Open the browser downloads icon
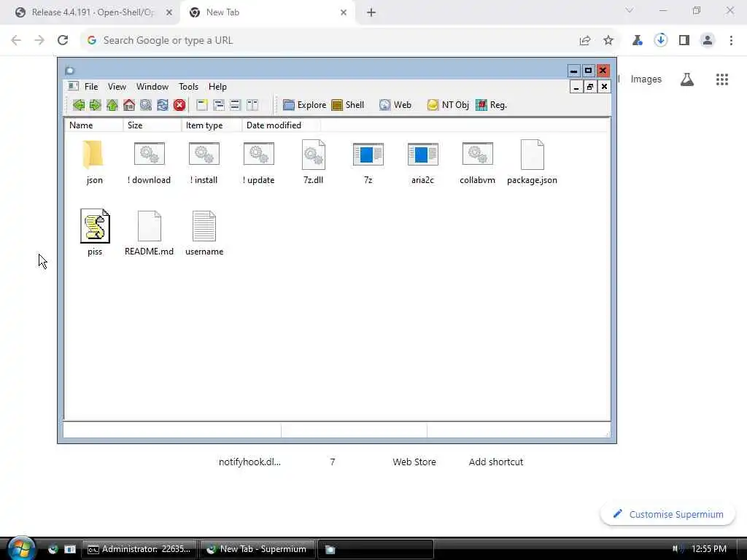747x560 pixels. (661, 41)
